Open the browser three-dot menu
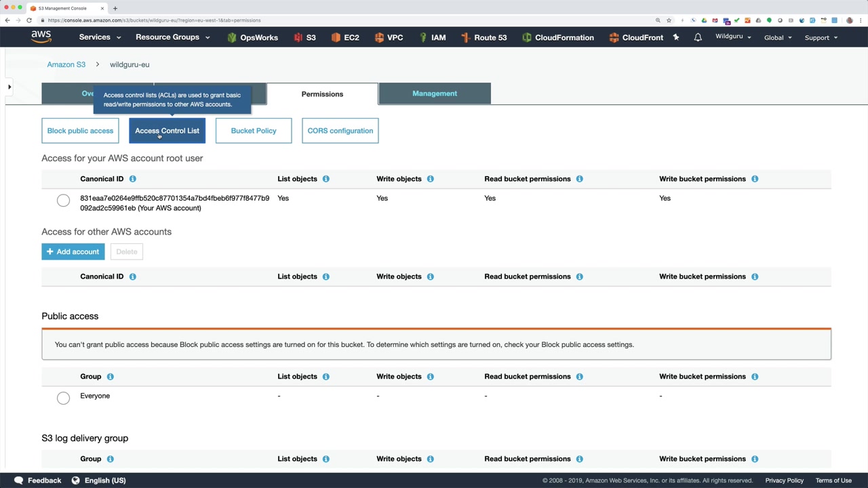Image resolution: width=868 pixels, height=488 pixels. 861,20
